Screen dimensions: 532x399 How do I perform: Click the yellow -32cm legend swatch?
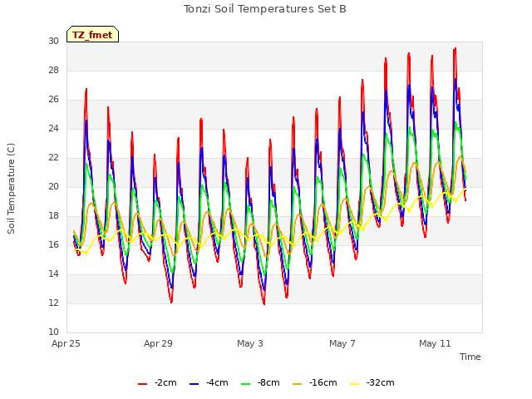click(354, 384)
